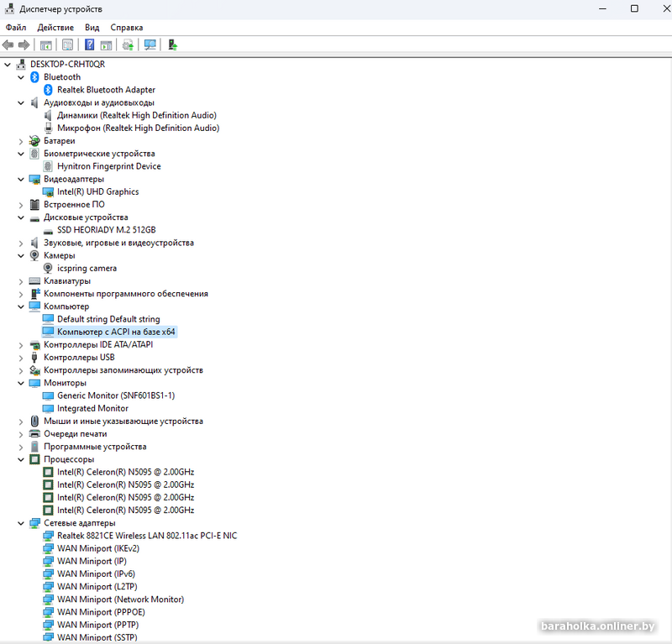Select Intel(R) UHD Graphics device
Image resolution: width=672 pixels, height=644 pixels.
click(x=97, y=191)
